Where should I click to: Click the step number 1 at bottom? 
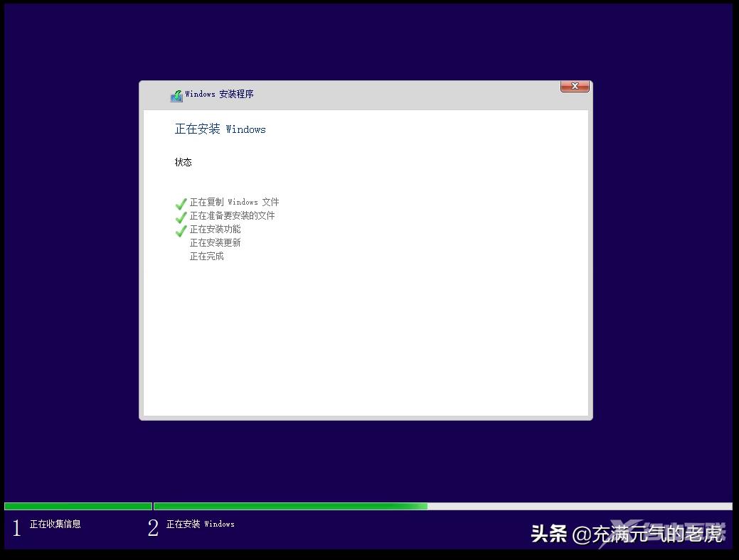pyautogui.click(x=17, y=528)
